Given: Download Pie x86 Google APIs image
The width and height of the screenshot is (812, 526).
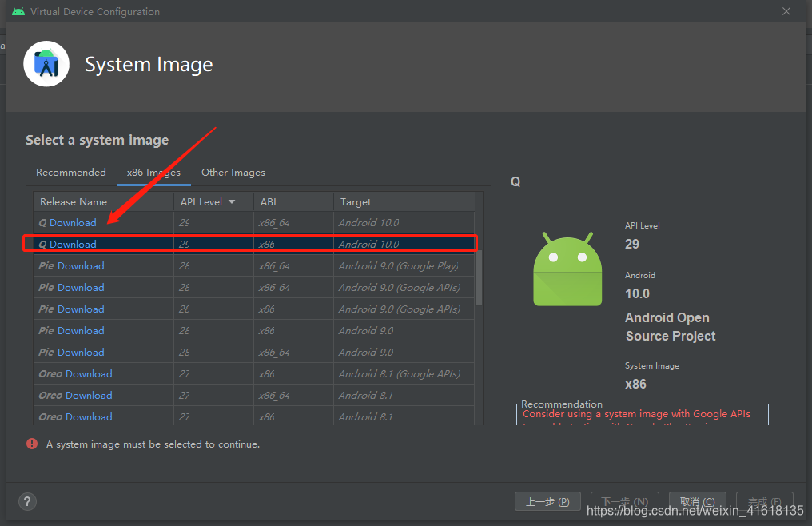Looking at the screenshot, I should coord(81,309).
